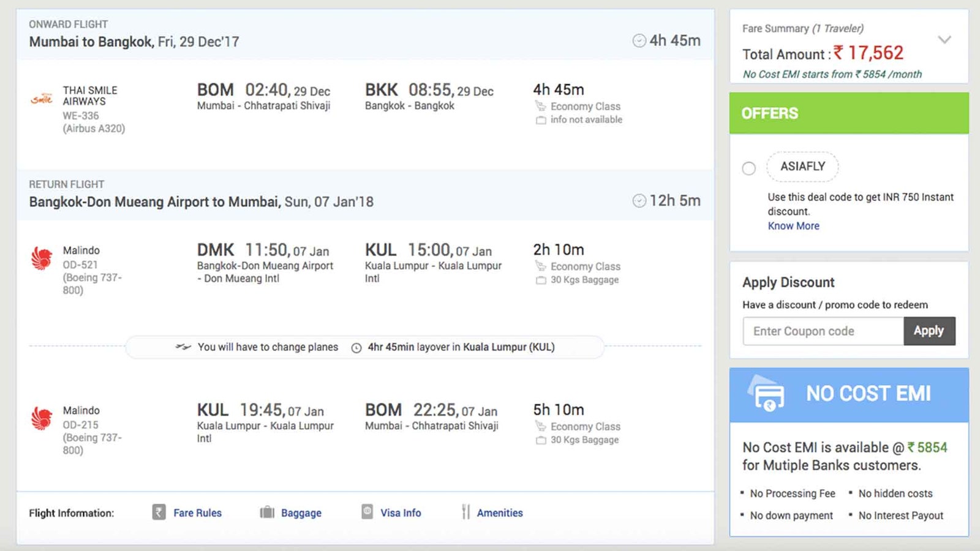980x551 pixels.
Task: Click the card icon in the No Cost EMI banner
Action: tap(766, 392)
